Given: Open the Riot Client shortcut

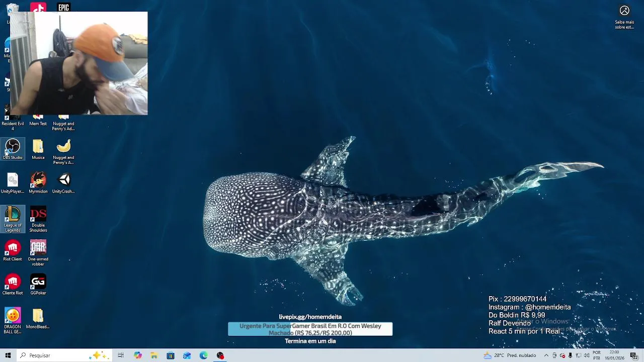Looking at the screenshot, I should [13, 251].
